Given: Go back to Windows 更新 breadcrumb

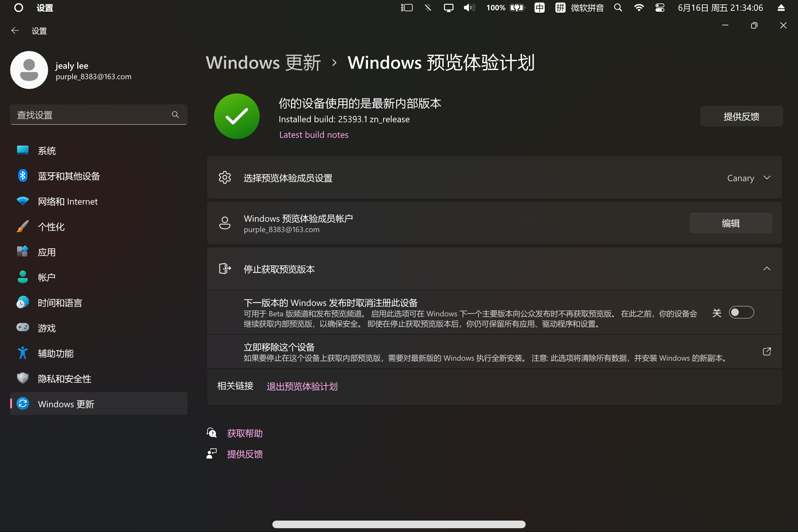Looking at the screenshot, I should click(x=263, y=63).
